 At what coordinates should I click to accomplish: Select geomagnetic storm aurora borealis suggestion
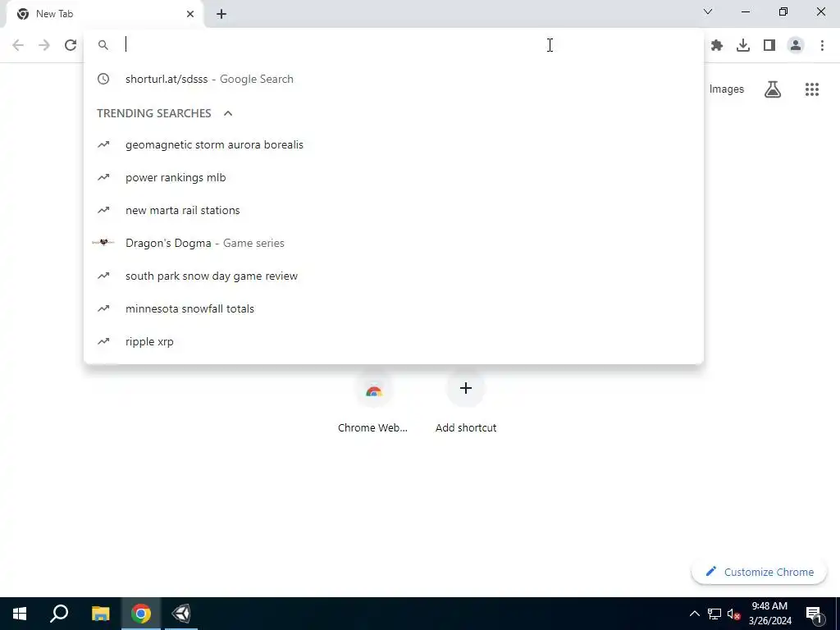[x=393, y=144]
